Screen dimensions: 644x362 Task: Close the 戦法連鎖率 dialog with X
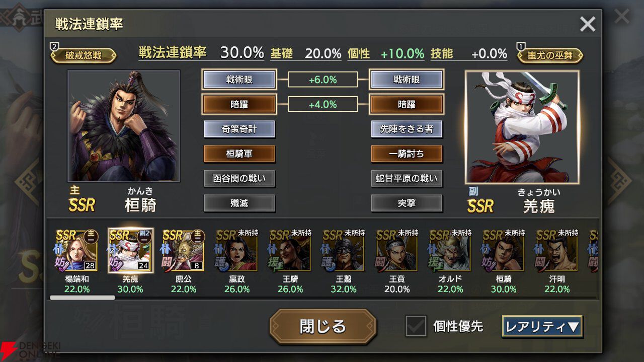[588, 24]
